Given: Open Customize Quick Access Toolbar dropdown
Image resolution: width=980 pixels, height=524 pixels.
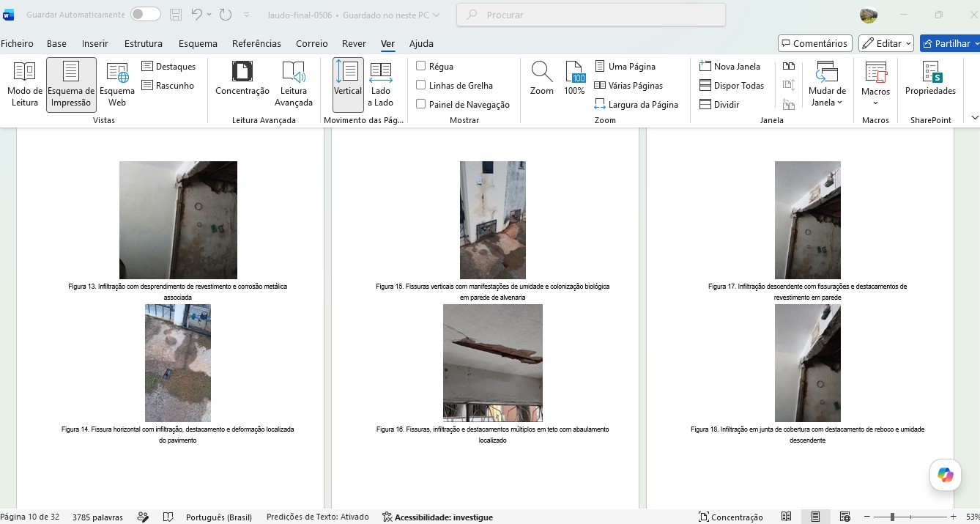Looking at the screenshot, I should coord(246,15).
